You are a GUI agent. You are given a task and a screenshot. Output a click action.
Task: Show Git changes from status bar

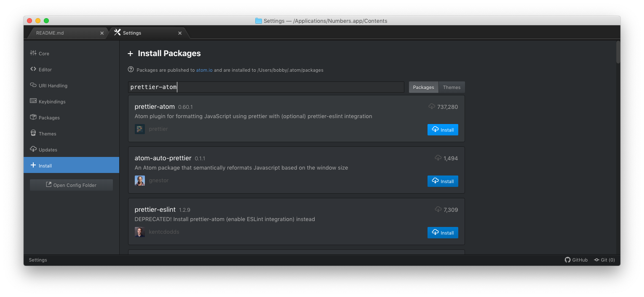tap(604, 260)
